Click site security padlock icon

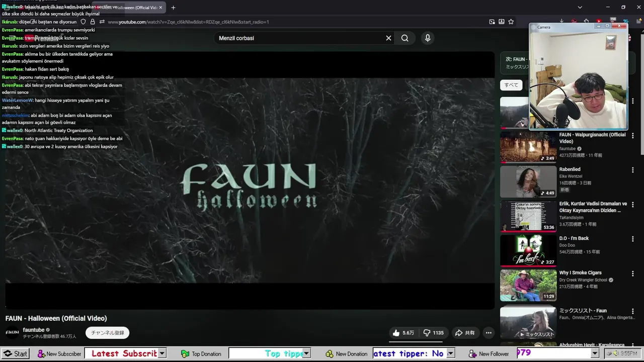(93, 22)
